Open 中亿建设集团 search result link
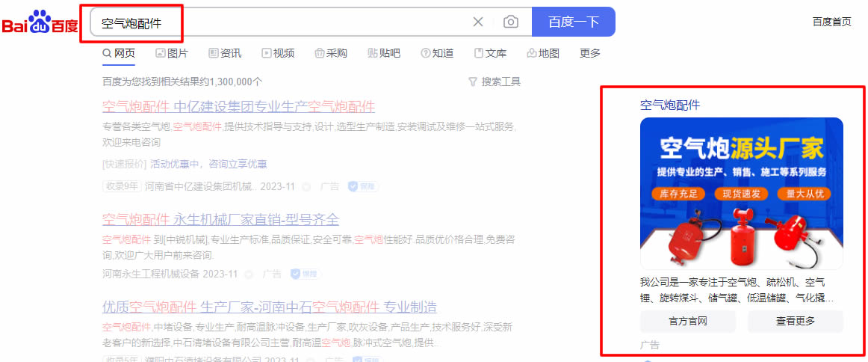Viewport: 868px width, 362px height. pyautogui.click(x=238, y=106)
